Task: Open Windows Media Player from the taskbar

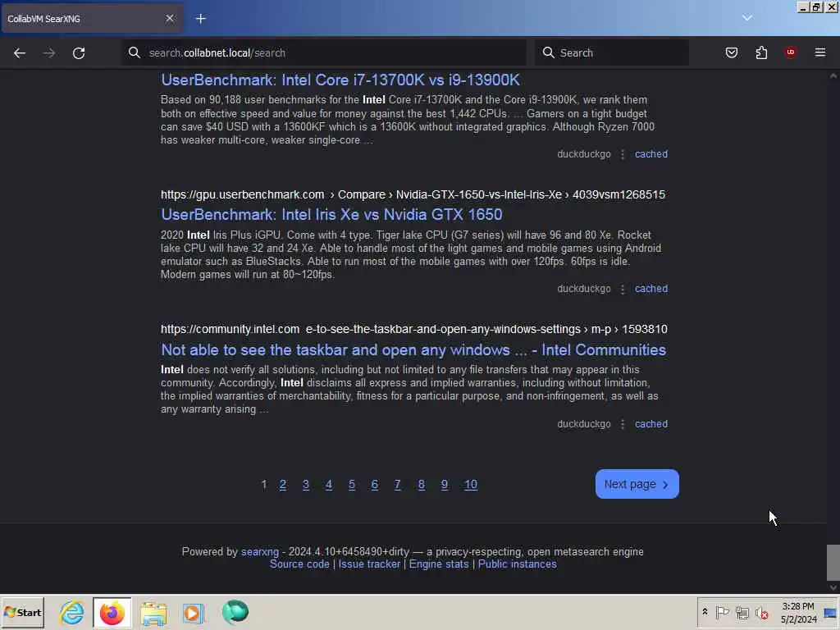Action: [x=194, y=612]
